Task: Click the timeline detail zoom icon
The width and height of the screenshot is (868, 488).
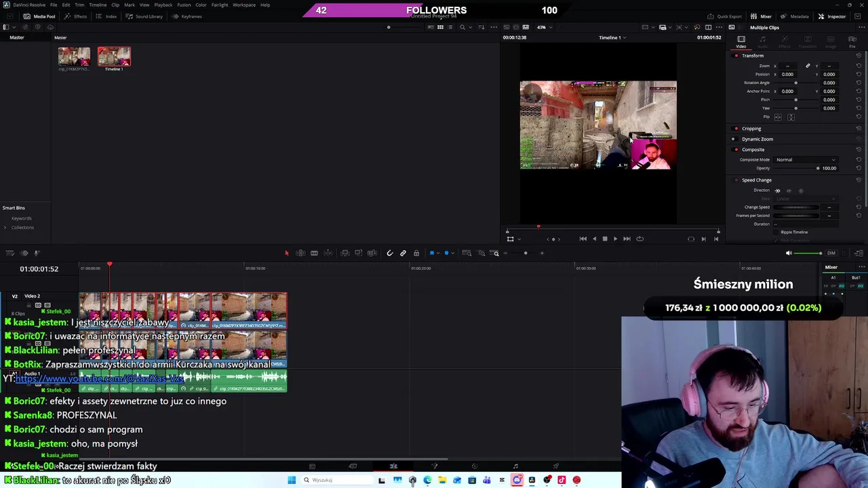Action: tap(481, 253)
